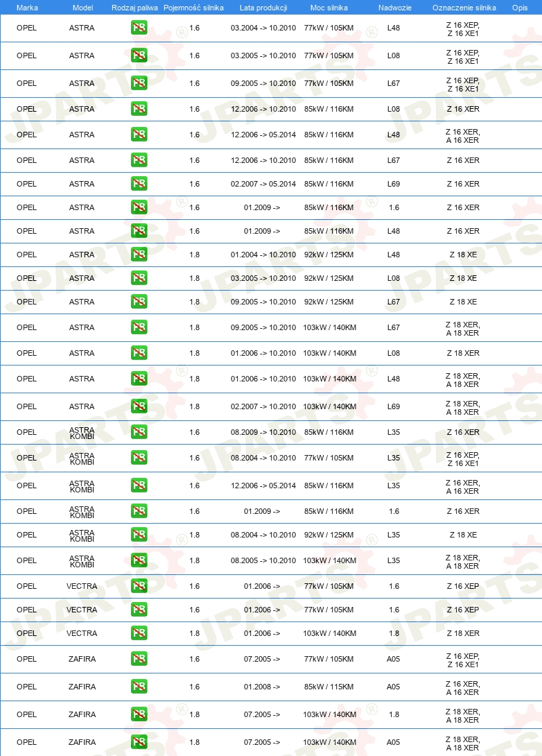Click fuel icon in Astra Kombi 12.2006 -> 05.2014 row
Screen dimensions: 542x756
click(x=139, y=486)
